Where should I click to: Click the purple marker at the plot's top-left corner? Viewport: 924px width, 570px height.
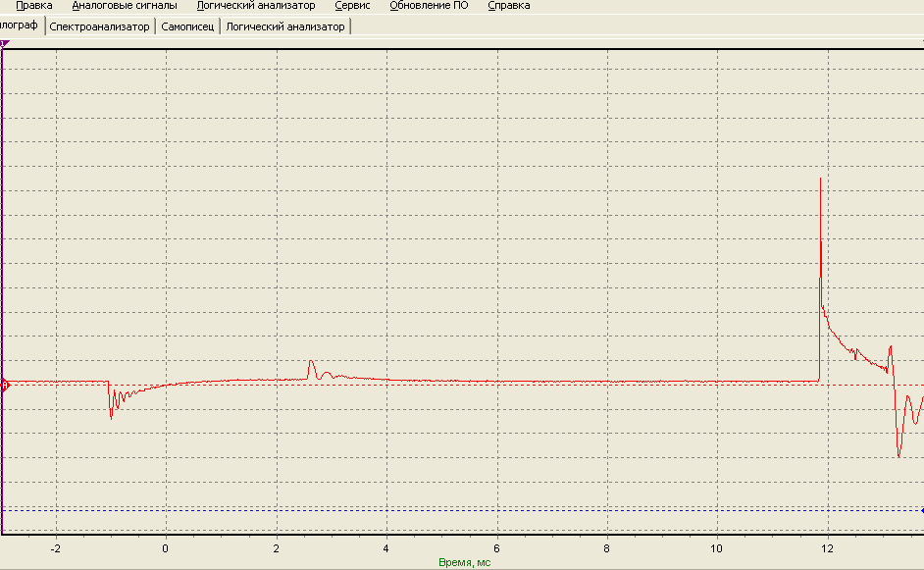click(x=5, y=43)
